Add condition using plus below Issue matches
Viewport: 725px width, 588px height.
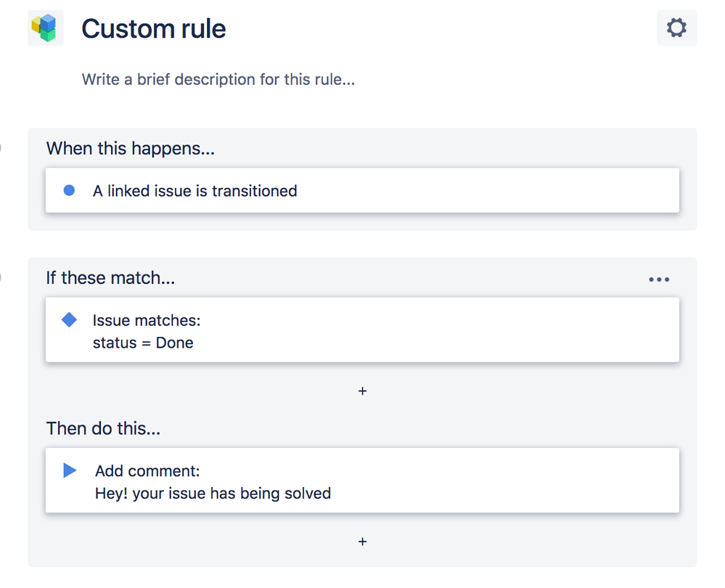pos(362,391)
